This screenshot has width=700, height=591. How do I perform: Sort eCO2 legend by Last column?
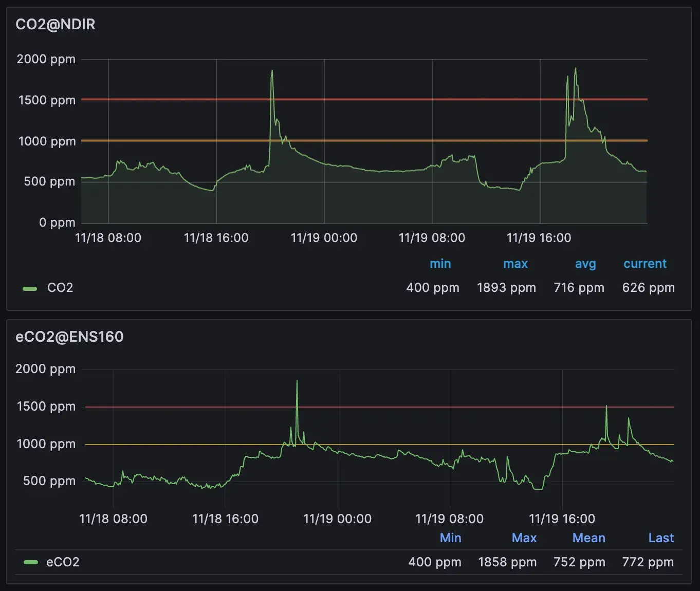tap(660, 538)
